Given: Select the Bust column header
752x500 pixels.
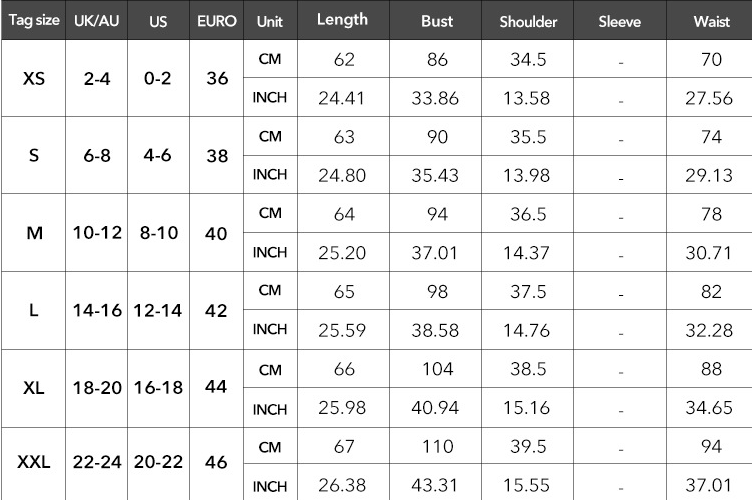Looking at the screenshot, I should click(x=436, y=21).
